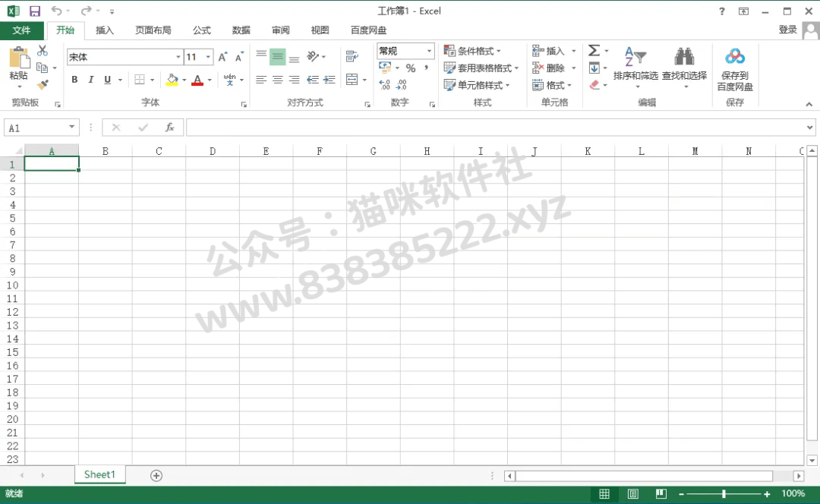This screenshot has height=504, width=820.
Task: Switch to the 插入 Insert tab
Action: (x=105, y=30)
